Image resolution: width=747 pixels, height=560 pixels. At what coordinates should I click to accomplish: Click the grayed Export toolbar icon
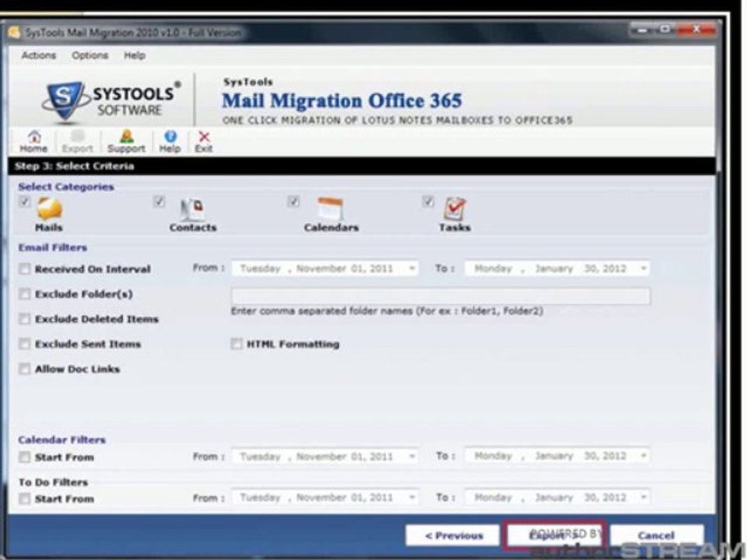click(77, 142)
